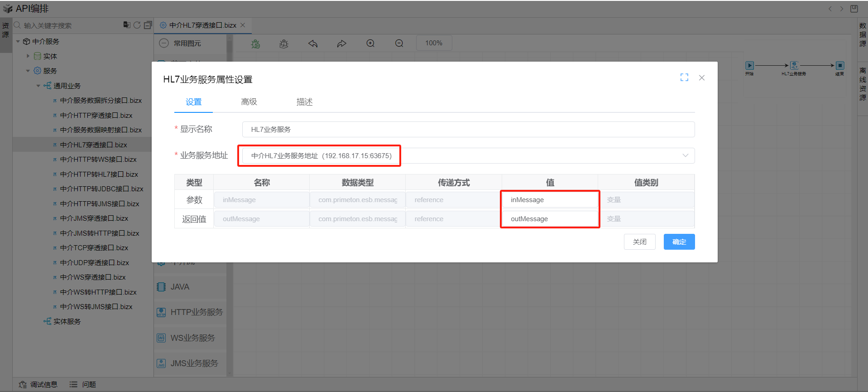Click the undo arrow in the toolbar
The width and height of the screenshot is (868, 392).
[313, 44]
